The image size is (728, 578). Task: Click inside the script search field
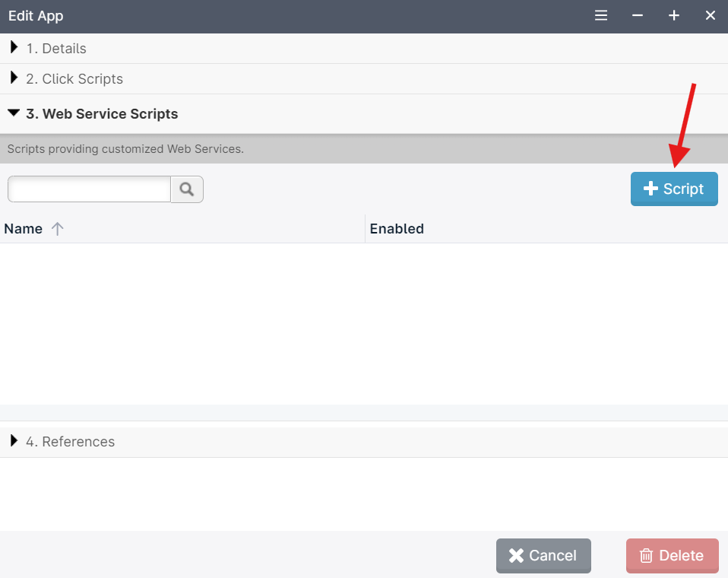(x=87, y=189)
